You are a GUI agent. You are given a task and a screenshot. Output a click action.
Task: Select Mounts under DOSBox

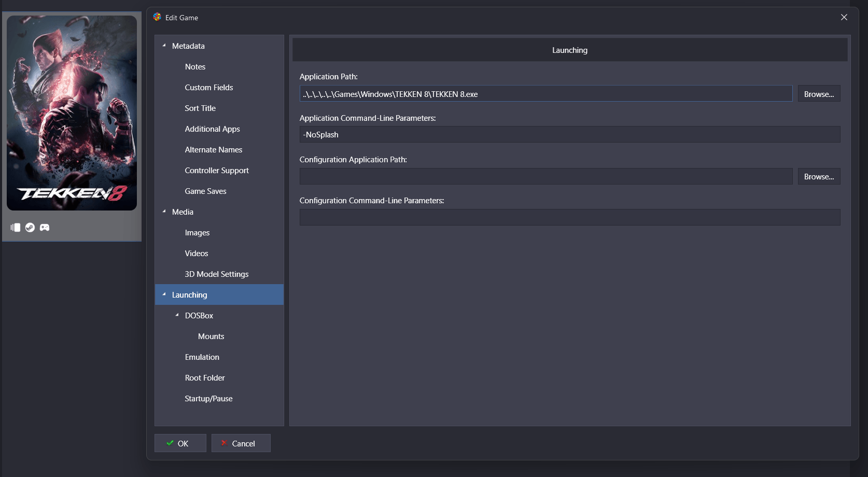[211, 336]
